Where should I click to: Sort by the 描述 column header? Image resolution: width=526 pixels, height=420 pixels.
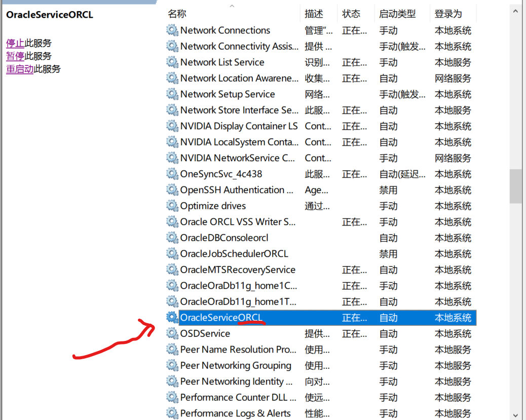314,14
